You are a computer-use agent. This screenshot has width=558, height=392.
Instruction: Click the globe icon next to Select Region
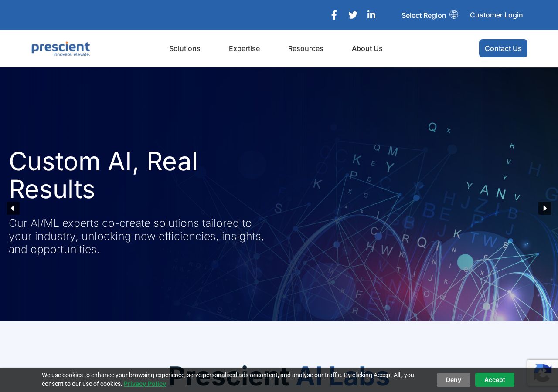[454, 14]
